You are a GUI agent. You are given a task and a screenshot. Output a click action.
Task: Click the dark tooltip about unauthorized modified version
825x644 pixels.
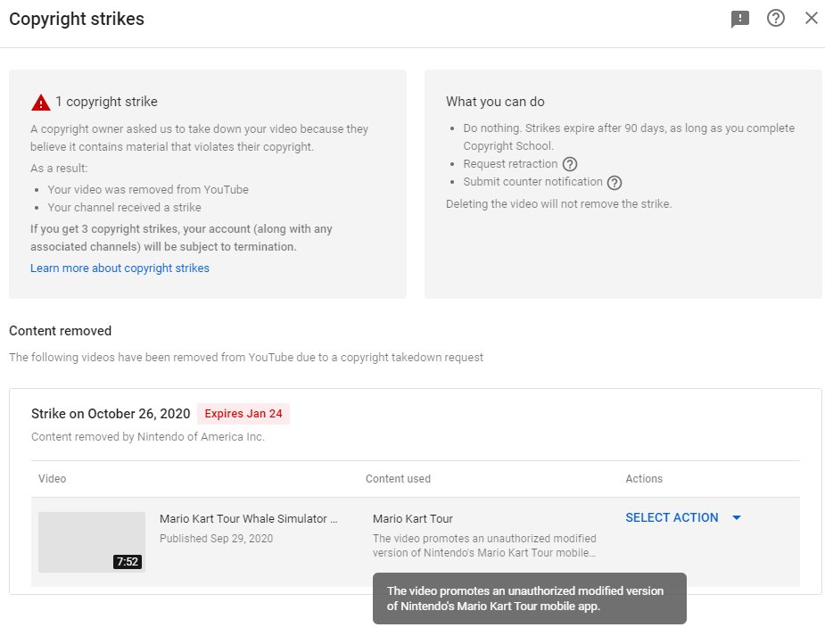pyautogui.click(x=529, y=599)
